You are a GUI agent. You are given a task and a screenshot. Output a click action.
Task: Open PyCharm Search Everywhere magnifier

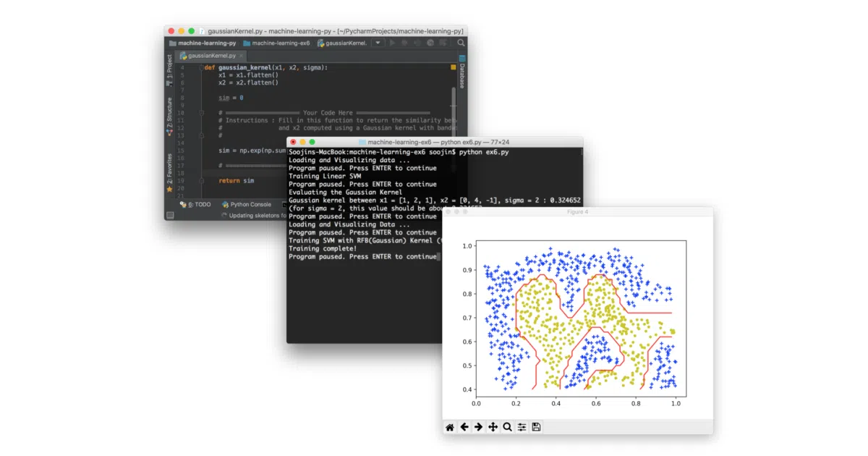coord(461,43)
